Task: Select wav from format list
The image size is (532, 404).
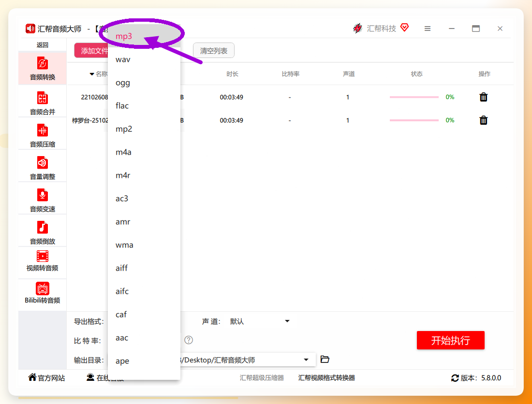Action: click(x=144, y=59)
